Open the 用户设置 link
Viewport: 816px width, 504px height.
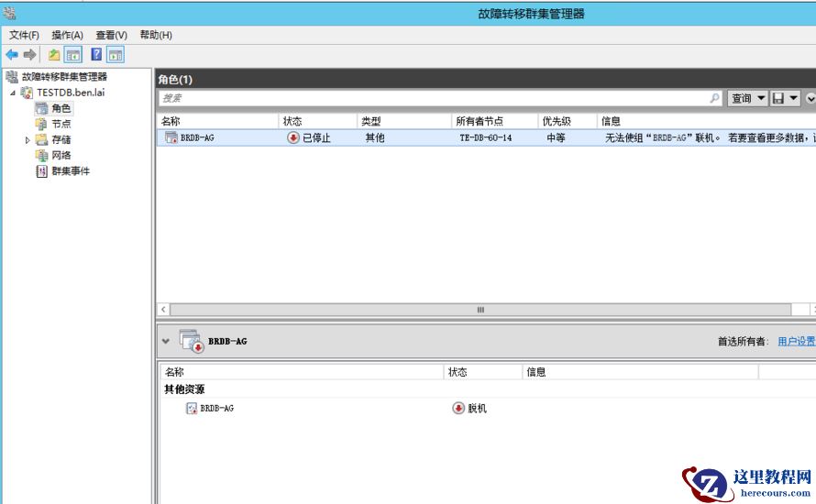796,341
